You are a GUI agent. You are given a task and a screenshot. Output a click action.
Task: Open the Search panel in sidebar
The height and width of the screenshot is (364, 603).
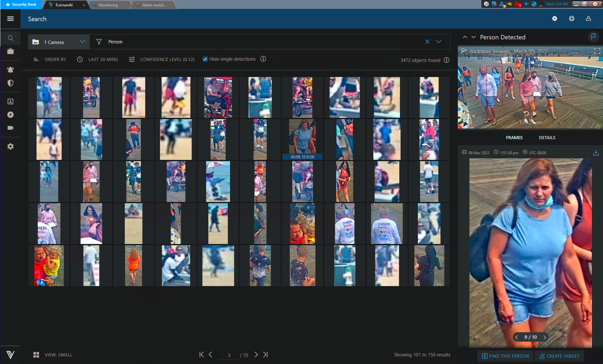10,38
